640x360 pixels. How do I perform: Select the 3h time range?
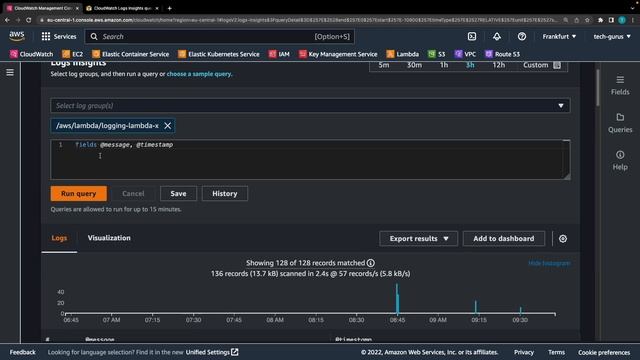coord(470,65)
